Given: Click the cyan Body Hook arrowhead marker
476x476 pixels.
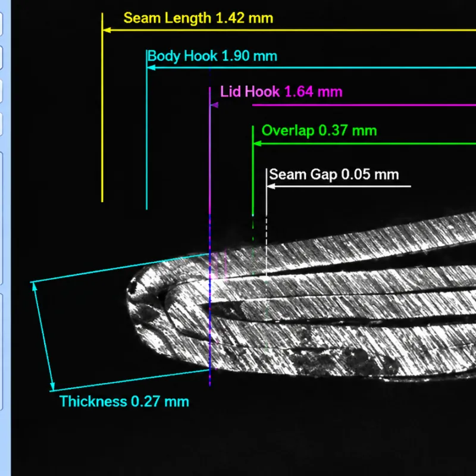Looking at the screenshot, I should [151, 67].
